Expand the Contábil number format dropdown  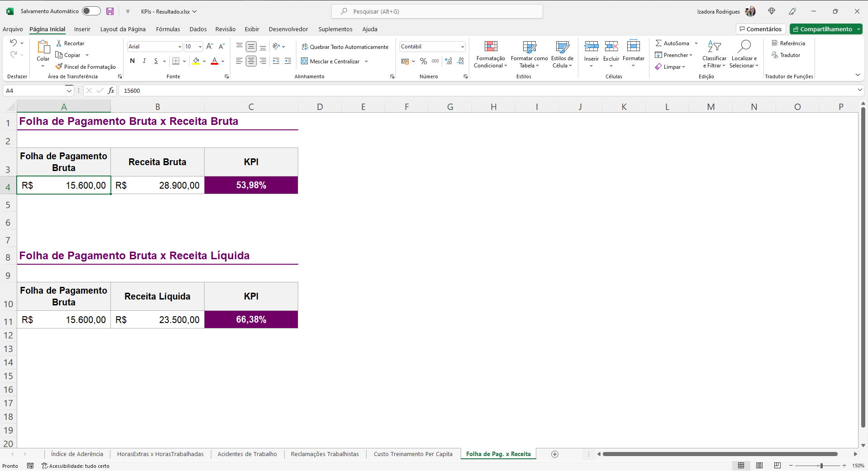click(x=463, y=47)
